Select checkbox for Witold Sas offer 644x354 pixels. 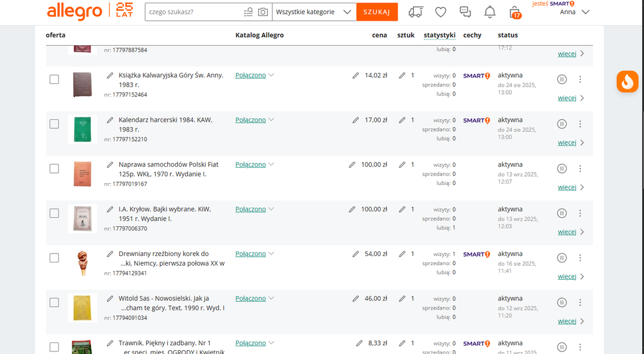(x=54, y=302)
